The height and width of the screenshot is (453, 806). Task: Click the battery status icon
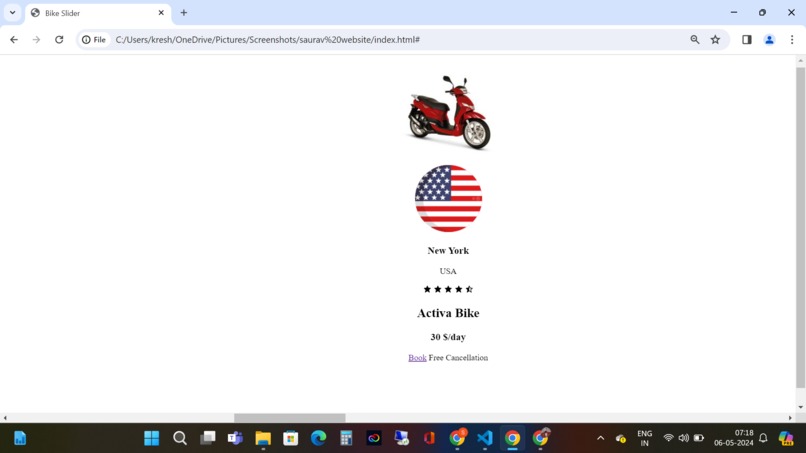(x=699, y=438)
